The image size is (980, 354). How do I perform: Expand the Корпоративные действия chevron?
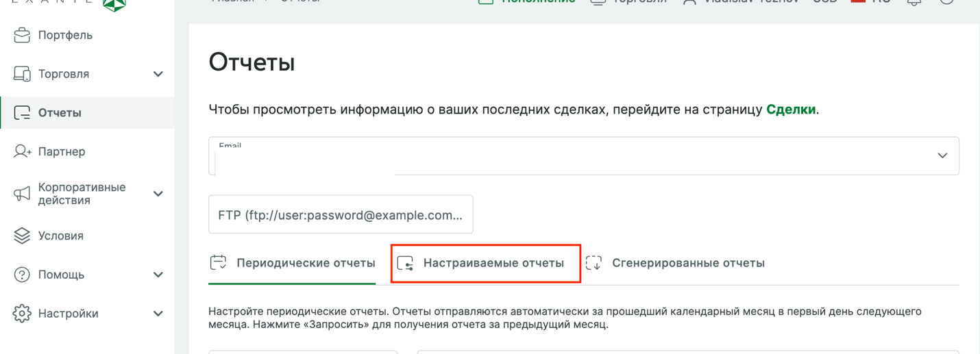[x=158, y=194]
